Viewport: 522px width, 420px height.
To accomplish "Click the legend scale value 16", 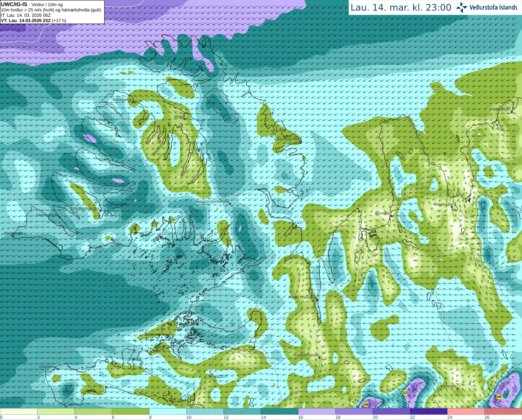I will [301, 417].
